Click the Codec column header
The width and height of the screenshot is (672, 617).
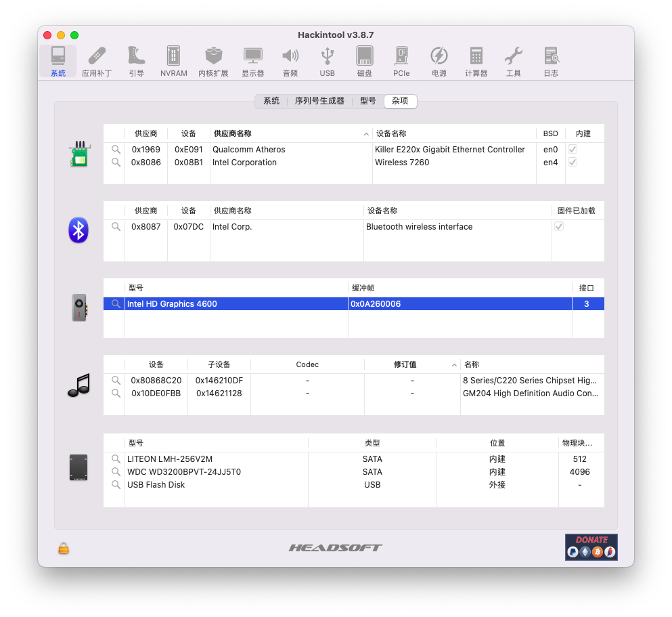(x=307, y=364)
